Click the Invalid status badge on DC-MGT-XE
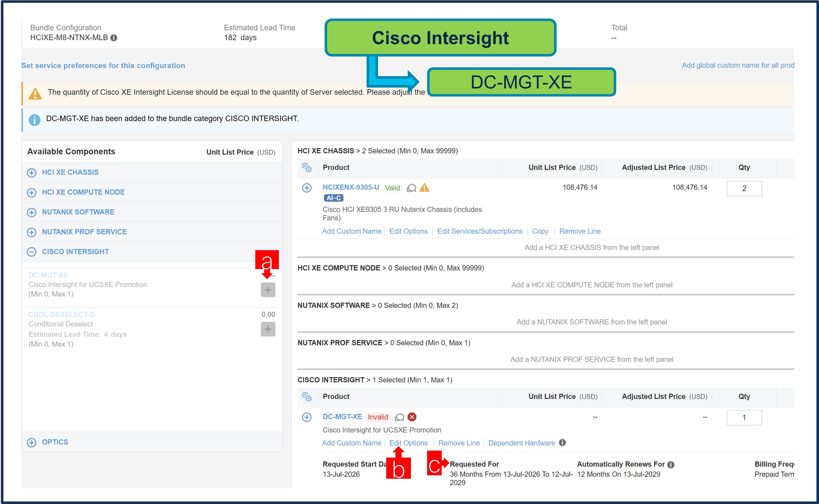819x504 pixels. [377, 417]
